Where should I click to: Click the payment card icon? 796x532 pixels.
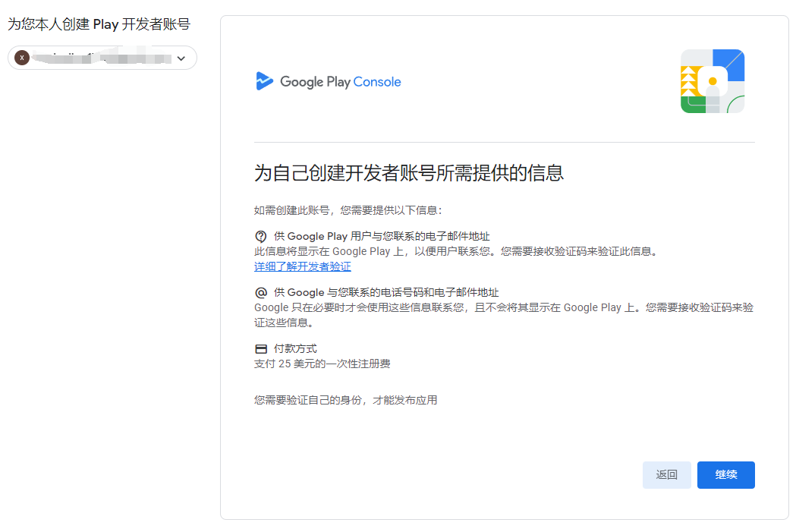(261, 349)
